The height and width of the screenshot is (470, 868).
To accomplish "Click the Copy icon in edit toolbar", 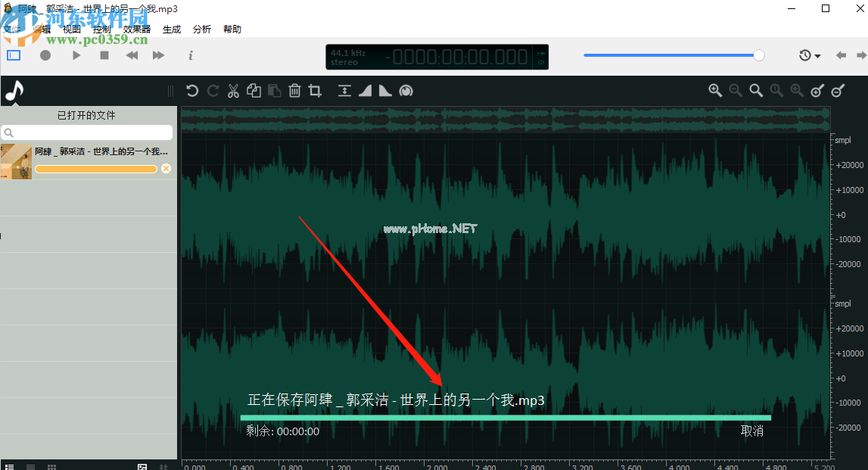I will 254,91.
